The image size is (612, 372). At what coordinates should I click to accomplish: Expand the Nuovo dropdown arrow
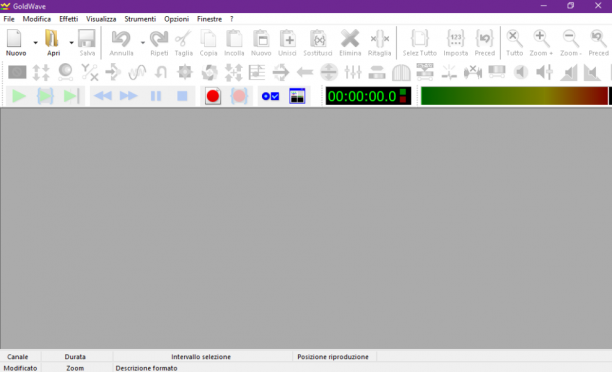[35, 43]
